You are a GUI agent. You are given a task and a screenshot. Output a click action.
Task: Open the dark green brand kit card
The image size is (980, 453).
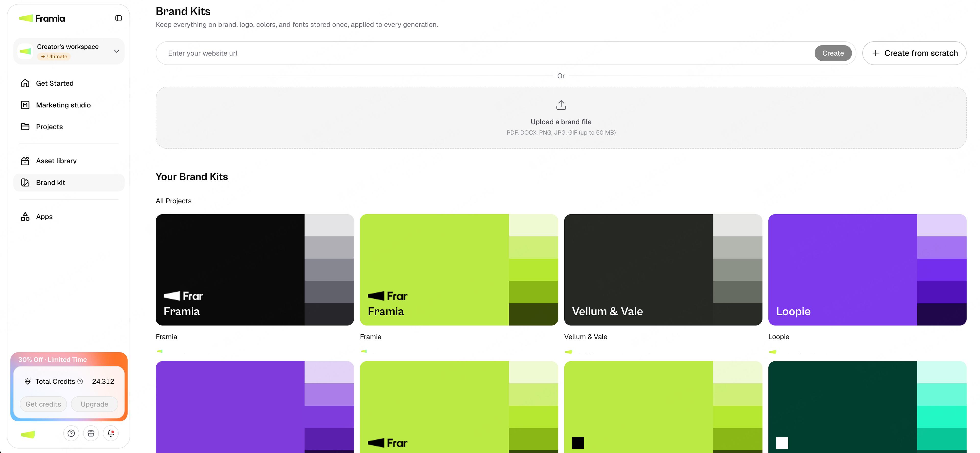[867, 407]
